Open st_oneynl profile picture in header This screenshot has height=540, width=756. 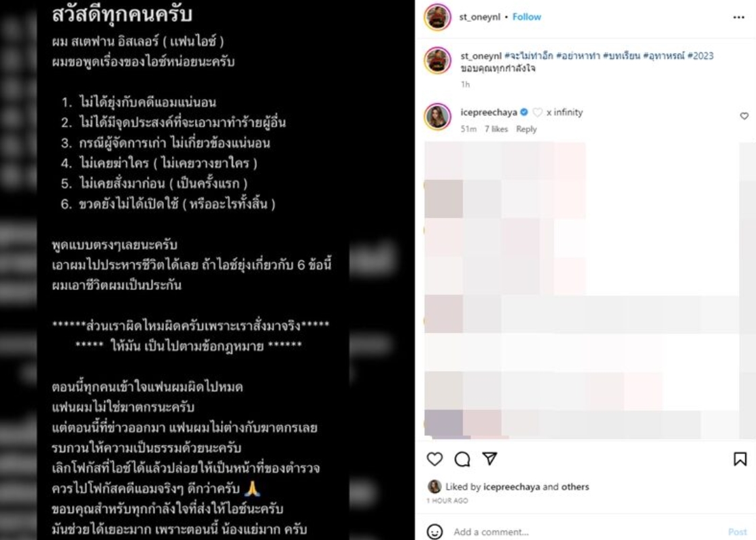click(x=437, y=17)
